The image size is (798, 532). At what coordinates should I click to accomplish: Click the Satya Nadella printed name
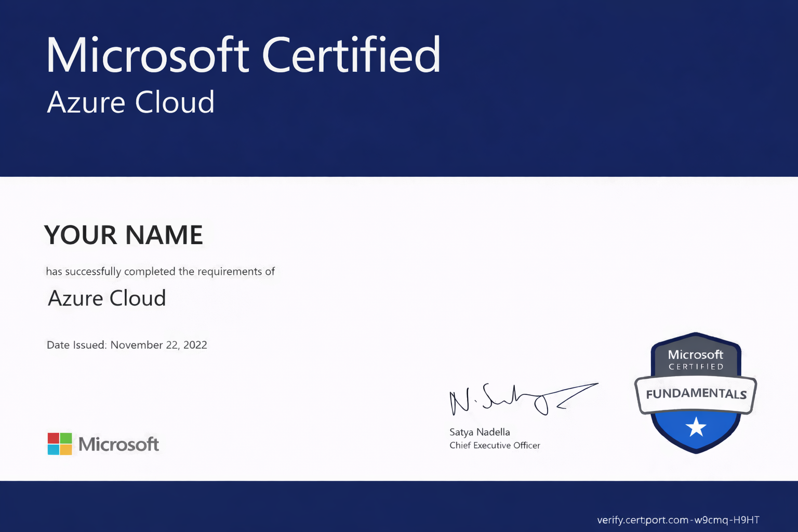pos(480,432)
